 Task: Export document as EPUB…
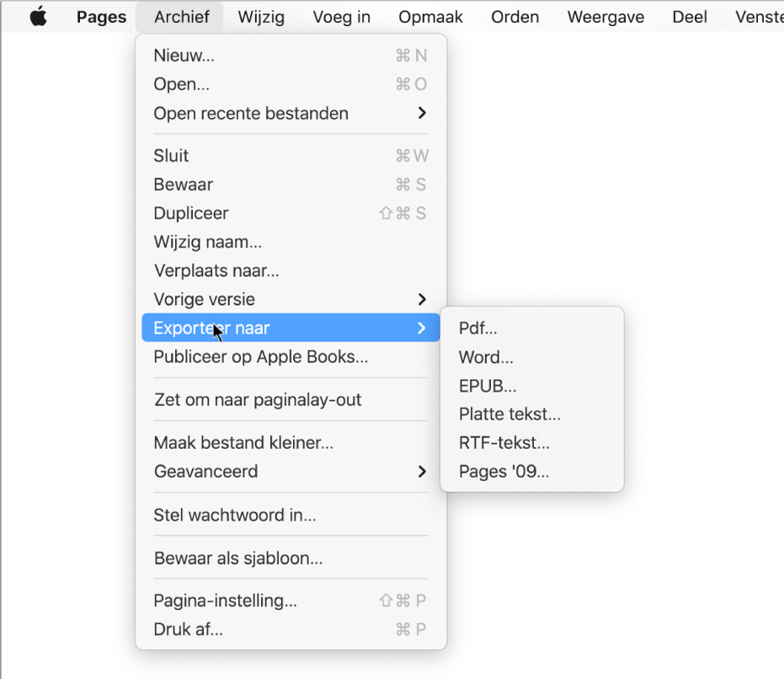point(488,386)
